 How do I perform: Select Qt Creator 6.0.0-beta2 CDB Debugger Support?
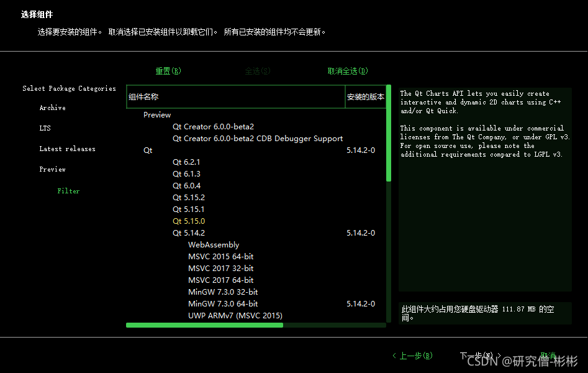258,139
